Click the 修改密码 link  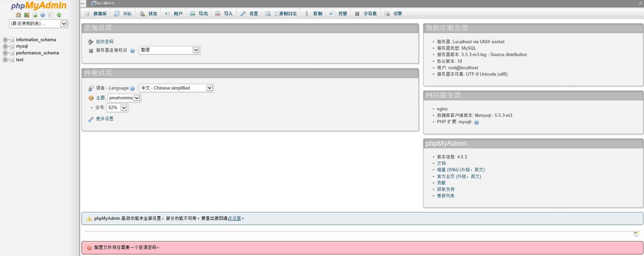click(104, 42)
